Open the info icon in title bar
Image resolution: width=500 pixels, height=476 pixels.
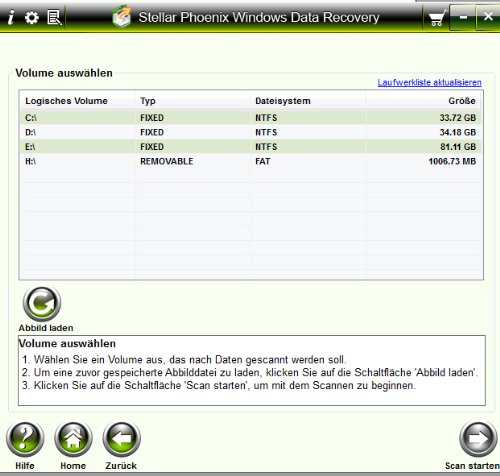tap(11, 17)
